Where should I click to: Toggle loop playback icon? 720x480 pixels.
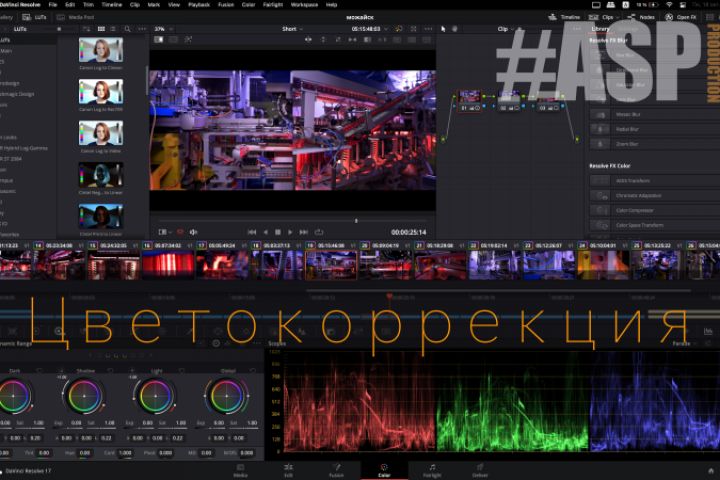pos(319,232)
